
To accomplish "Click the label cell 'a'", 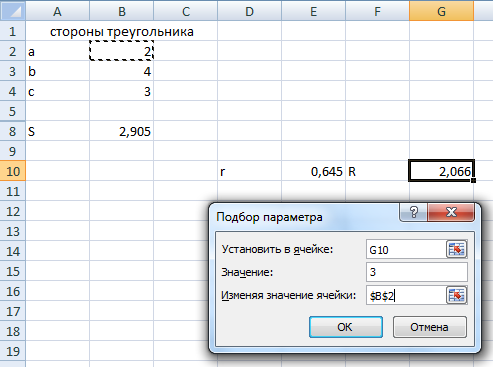I will [x=57, y=51].
